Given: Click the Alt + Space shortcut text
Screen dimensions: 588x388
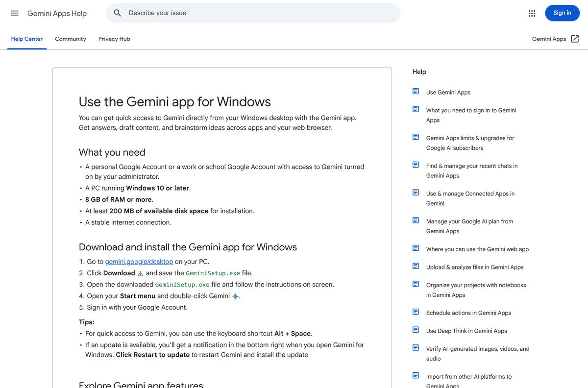Looking at the screenshot, I should click(293, 334).
